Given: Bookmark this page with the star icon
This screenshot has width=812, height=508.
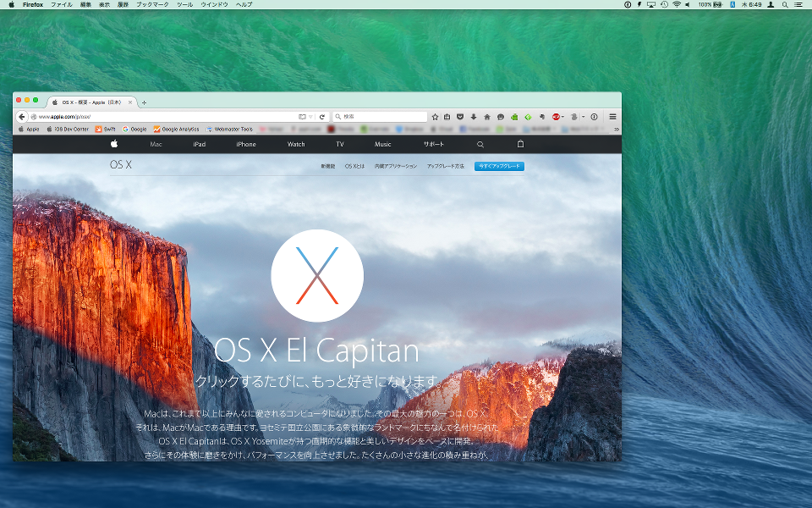Looking at the screenshot, I should pos(435,117).
